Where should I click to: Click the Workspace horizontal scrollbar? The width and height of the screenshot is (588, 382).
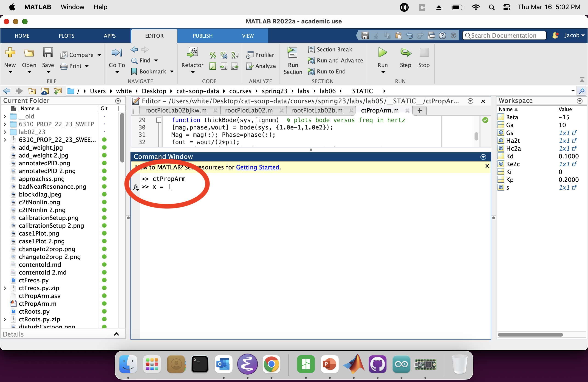tap(530, 334)
